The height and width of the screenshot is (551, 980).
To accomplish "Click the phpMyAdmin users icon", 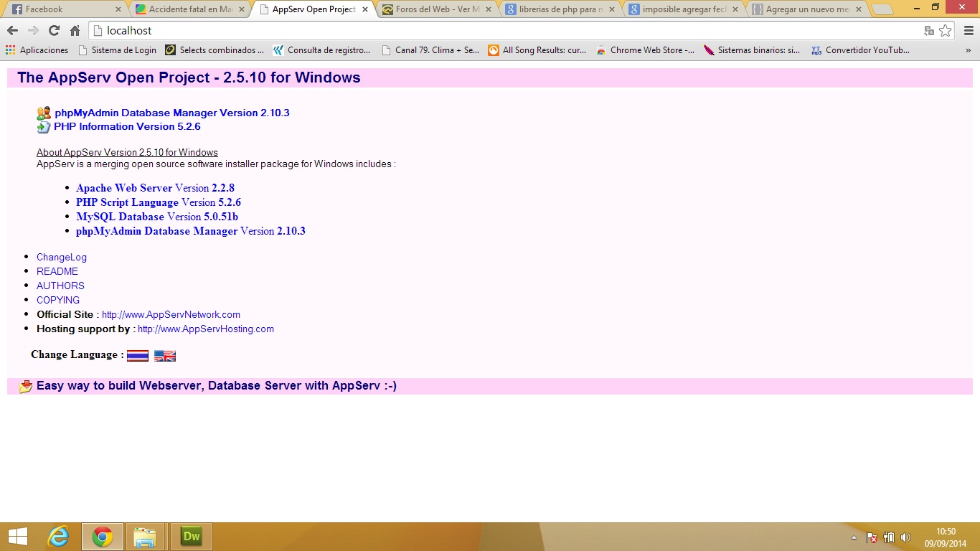I will (44, 113).
